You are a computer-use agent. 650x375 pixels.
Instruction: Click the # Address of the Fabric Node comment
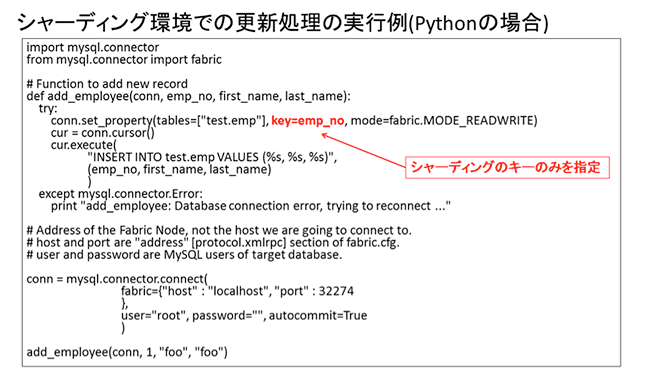(219, 230)
